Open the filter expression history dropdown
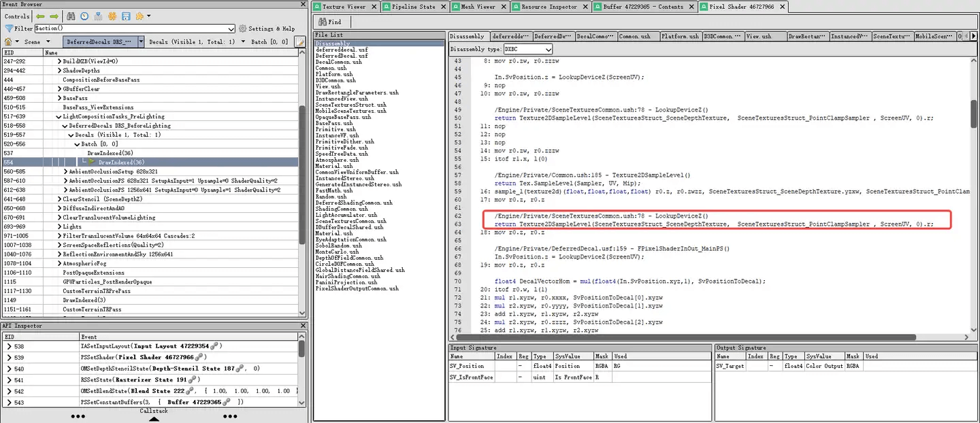This screenshot has width=980, height=423. (233, 29)
